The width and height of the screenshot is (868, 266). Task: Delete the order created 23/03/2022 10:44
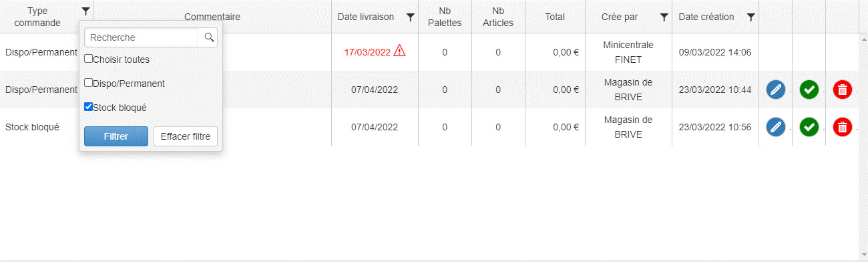[843, 90]
